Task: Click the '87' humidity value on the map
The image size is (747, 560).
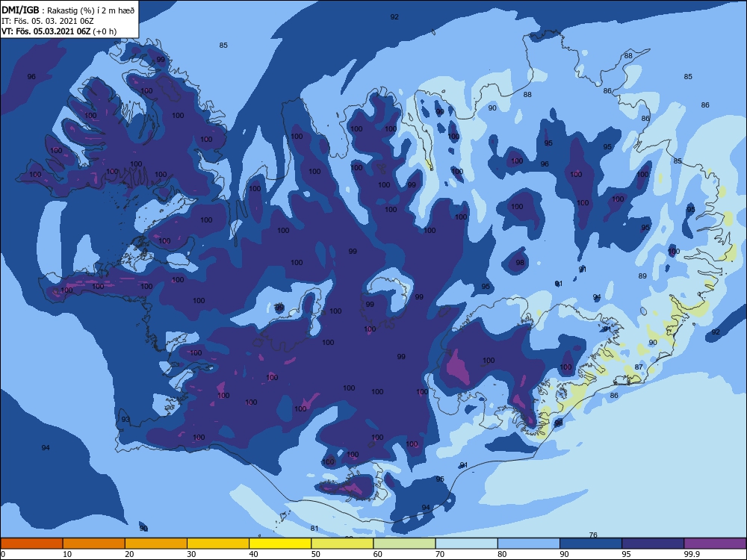Action: point(639,367)
